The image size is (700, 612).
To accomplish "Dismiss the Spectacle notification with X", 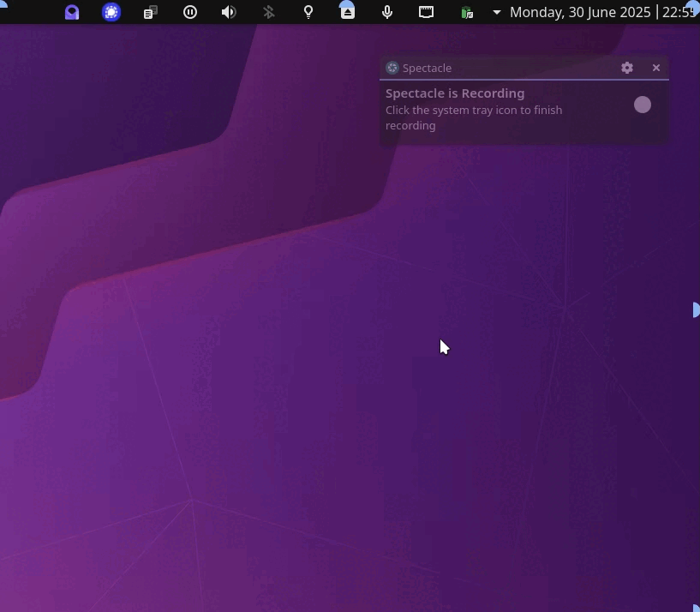I will tap(656, 68).
